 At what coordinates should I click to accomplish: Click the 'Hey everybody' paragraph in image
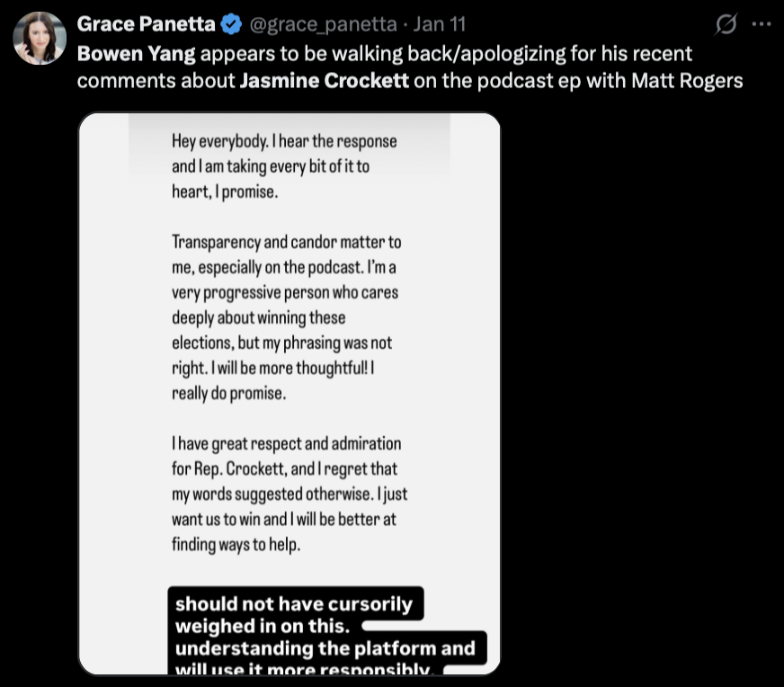point(283,167)
